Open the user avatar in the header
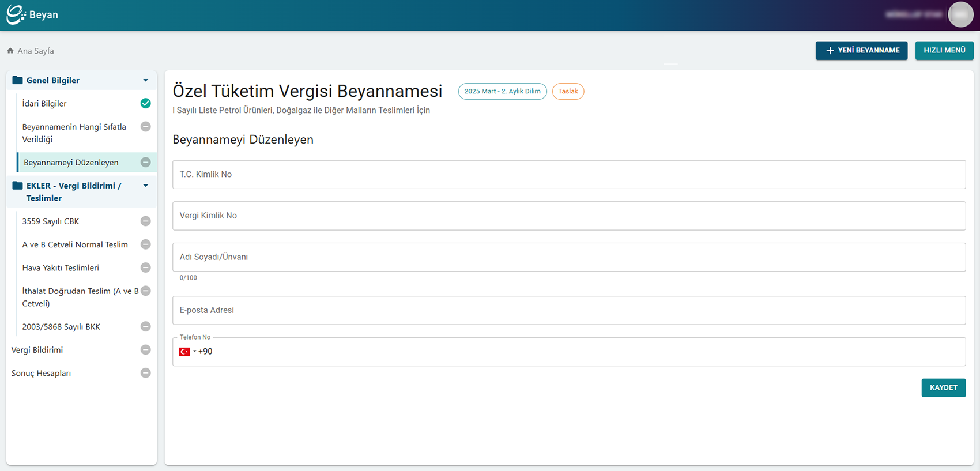 point(960,15)
